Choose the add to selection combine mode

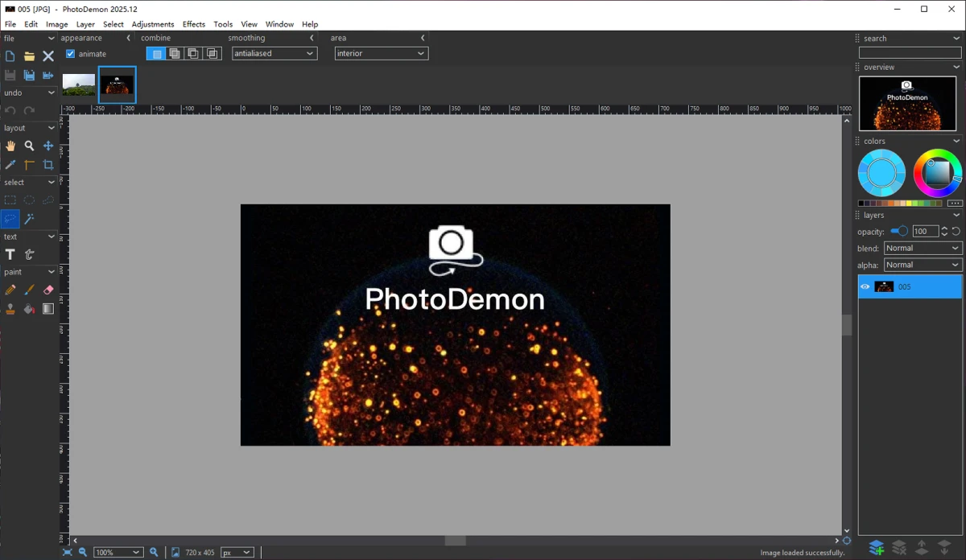tap(175, 54)
